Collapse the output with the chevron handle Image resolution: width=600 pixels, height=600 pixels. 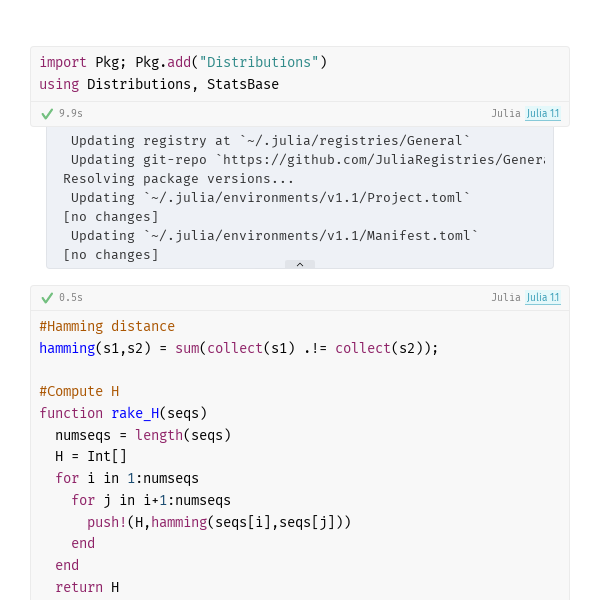pyautogui.click(x=300, y=264)
